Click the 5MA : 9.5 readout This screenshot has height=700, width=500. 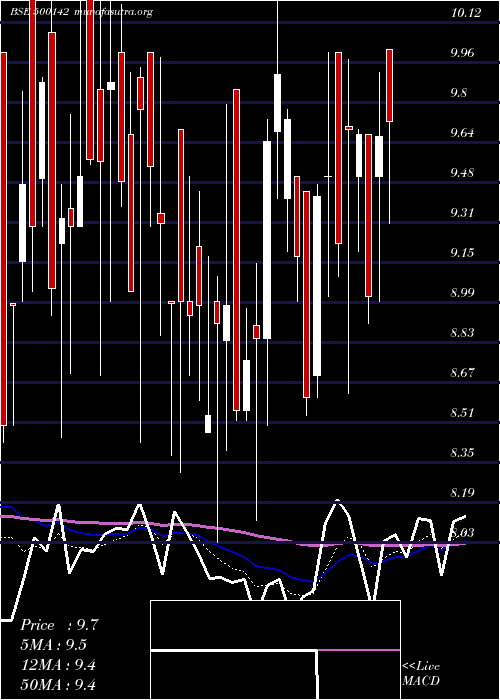pos(54,645)
